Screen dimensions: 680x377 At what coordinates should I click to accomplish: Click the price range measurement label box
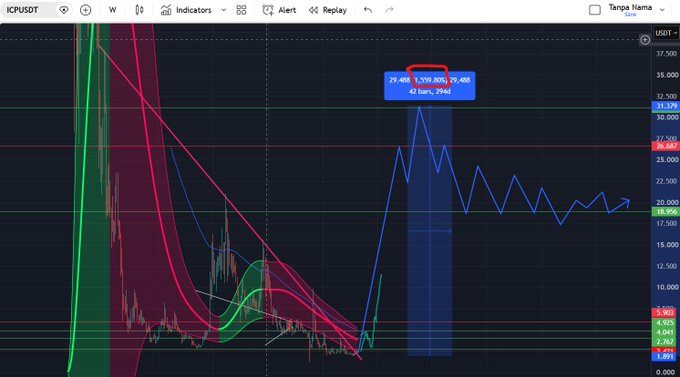pyautogui.click(x=429, y=86)
